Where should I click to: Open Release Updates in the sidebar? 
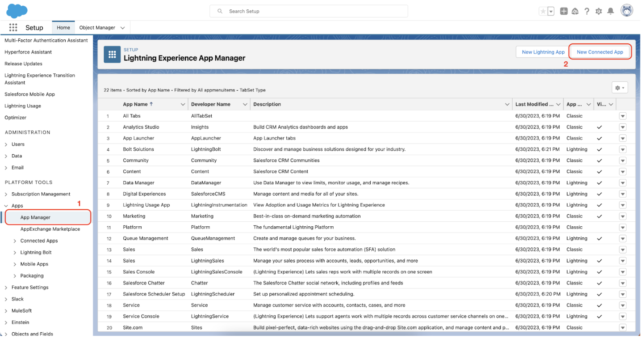(x=23, y=64)
